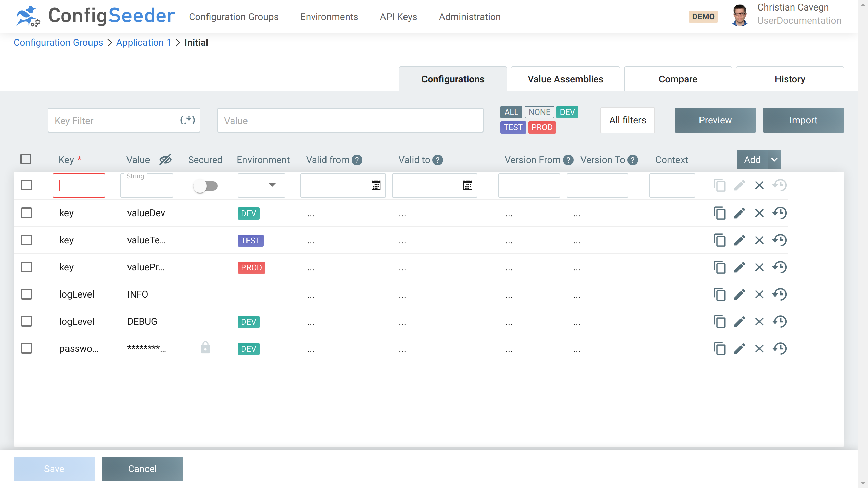Copy the valueTe TEST configuration
868x488 pixels.
[719, 240]
